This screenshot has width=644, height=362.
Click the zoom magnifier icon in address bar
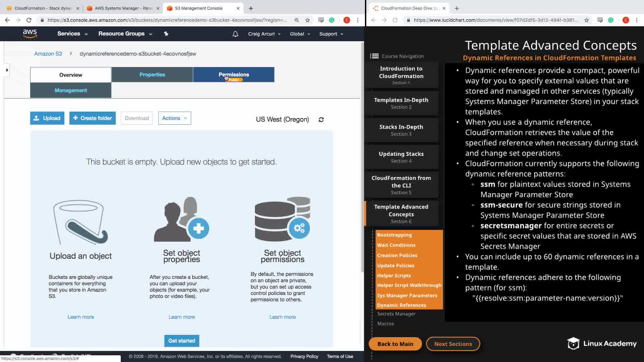297,20
